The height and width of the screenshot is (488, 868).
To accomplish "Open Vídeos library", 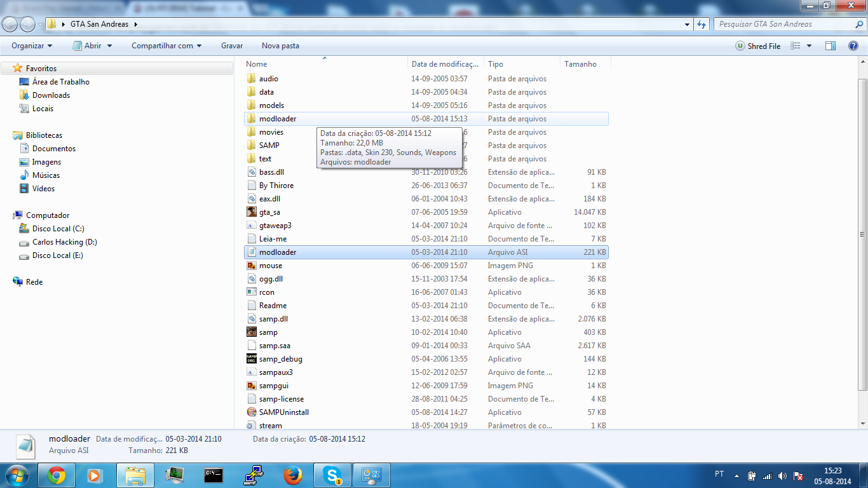I will tap(43, 189).
